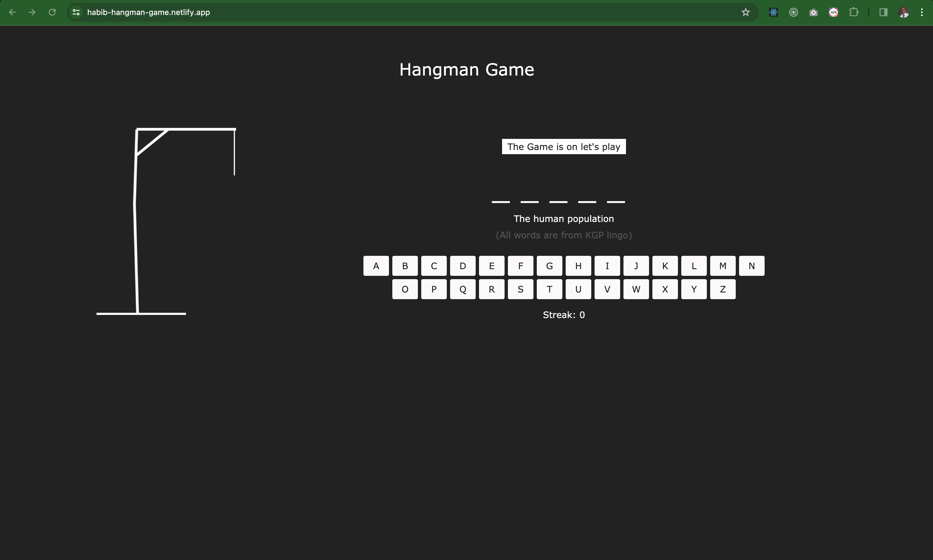This screenshot has height=560, width=933.
Task: Click the camera screenshot extension icon
Action: 813,12
